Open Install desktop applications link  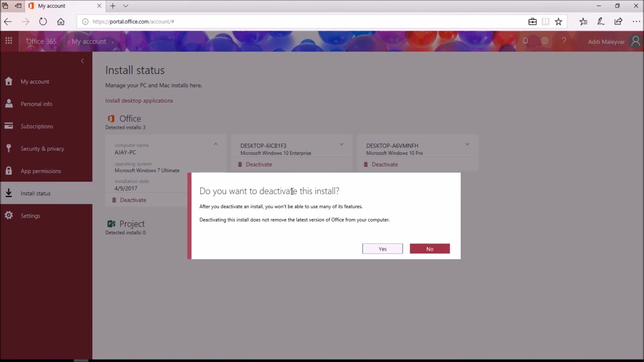click(x=139, y=101)
